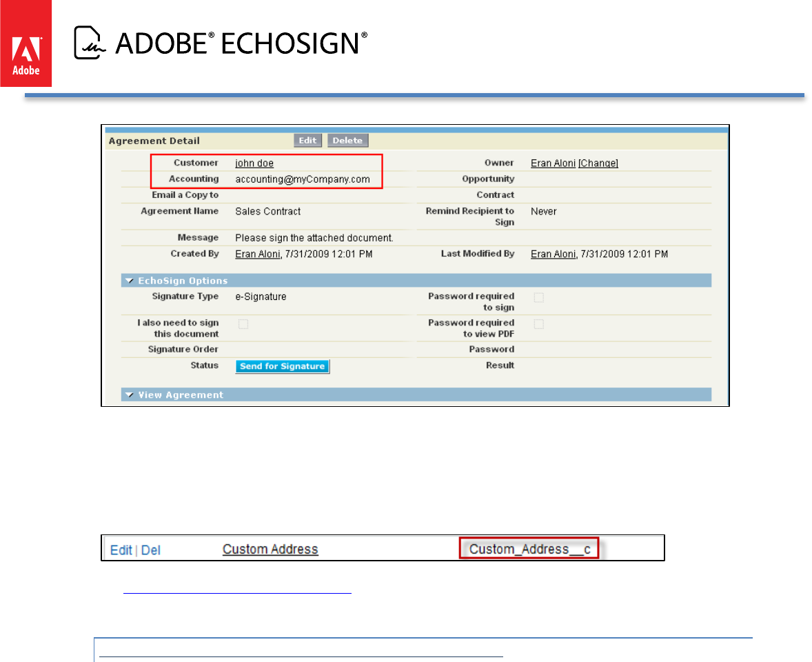Select accounting@myCompany.com email text
Viewport: 812px width, 662px height.
[x=303, y=179]
